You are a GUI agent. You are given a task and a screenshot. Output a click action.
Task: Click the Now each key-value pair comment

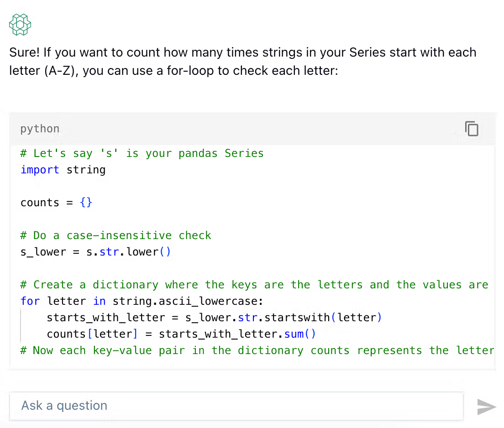pos(257,350)
